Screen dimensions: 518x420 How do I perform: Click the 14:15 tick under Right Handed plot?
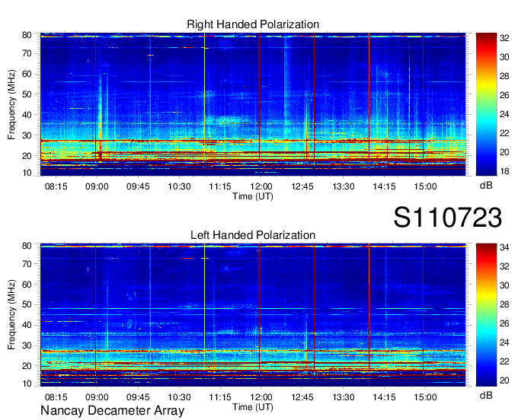click(384, 186)
